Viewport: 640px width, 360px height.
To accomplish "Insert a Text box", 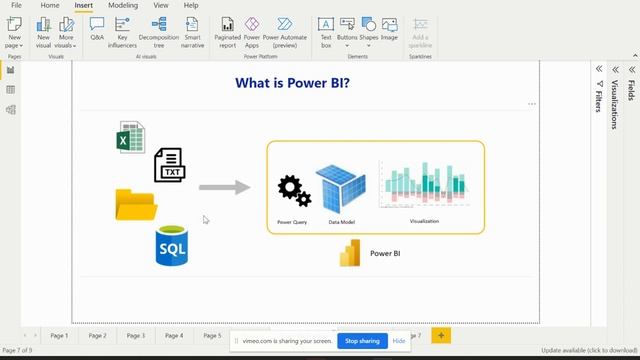I will tap(326, 33).
